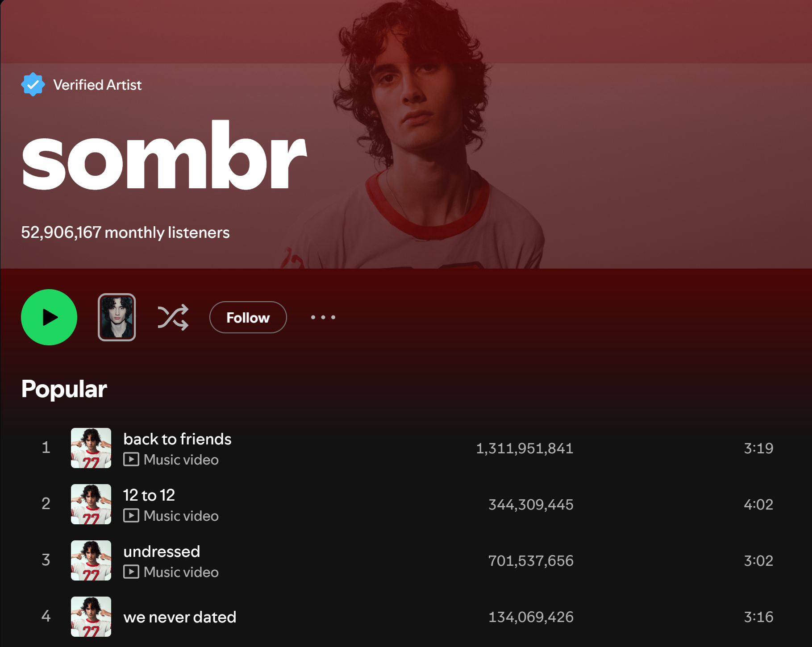812x647 pixels.
Task: Click the 3:16 duration of we never dated
Action: [x=758, y=617]
